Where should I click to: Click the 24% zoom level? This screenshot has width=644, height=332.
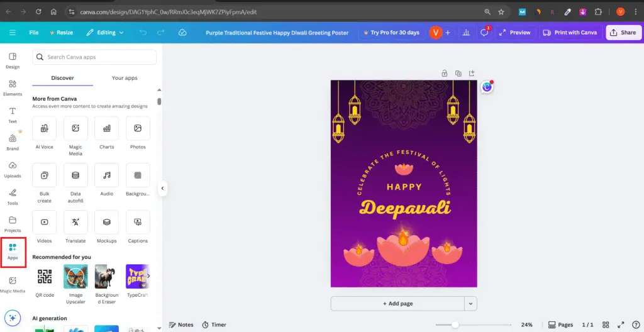pos(526,324)
